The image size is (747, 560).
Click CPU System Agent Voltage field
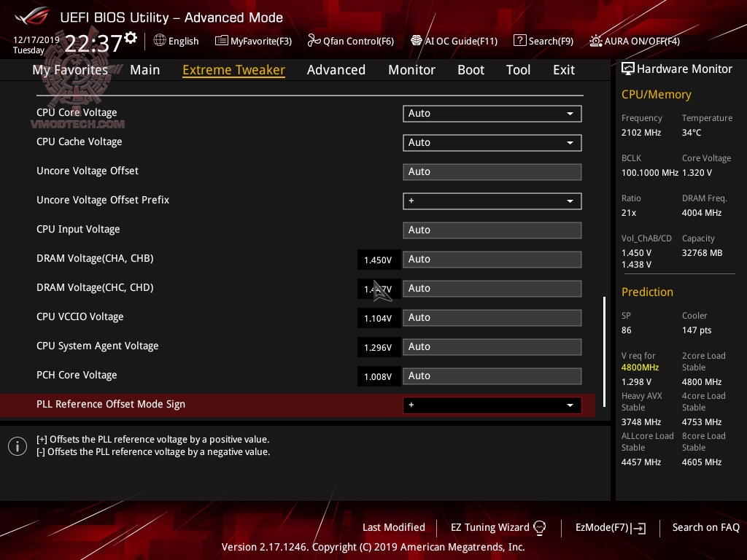pos(492,346)
